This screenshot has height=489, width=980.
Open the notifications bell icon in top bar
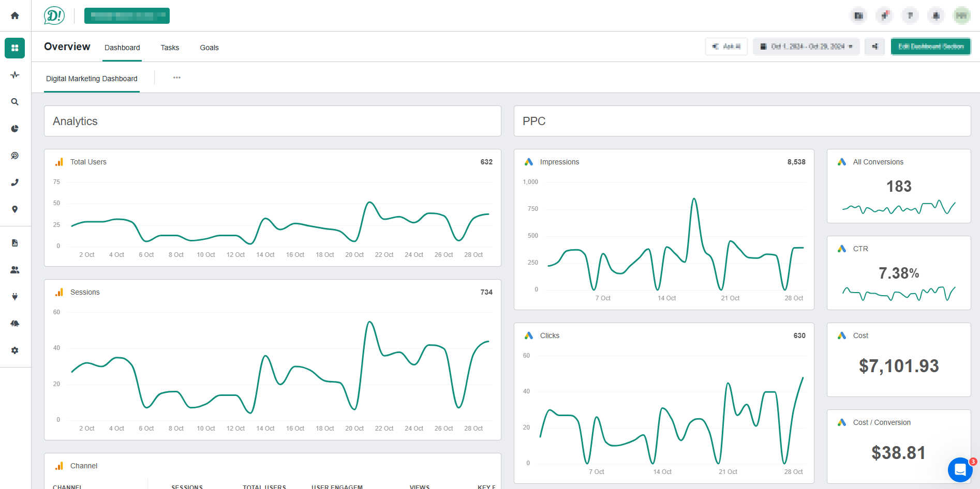(936, 16)
